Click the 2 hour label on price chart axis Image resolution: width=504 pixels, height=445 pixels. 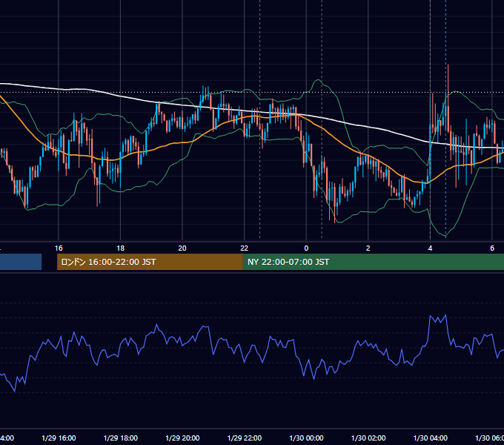coord(368,248)
